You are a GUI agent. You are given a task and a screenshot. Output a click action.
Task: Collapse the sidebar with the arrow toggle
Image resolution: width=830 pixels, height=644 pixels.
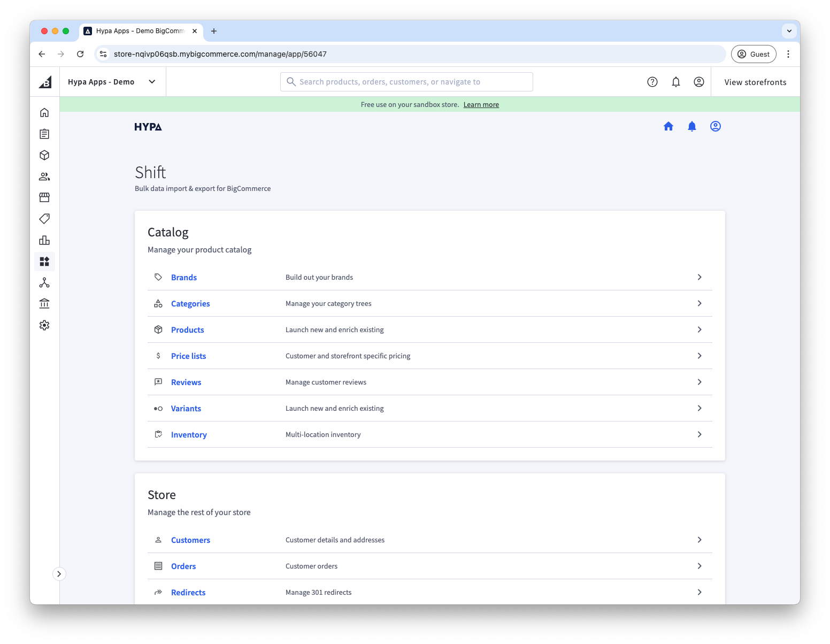[59, 573]
